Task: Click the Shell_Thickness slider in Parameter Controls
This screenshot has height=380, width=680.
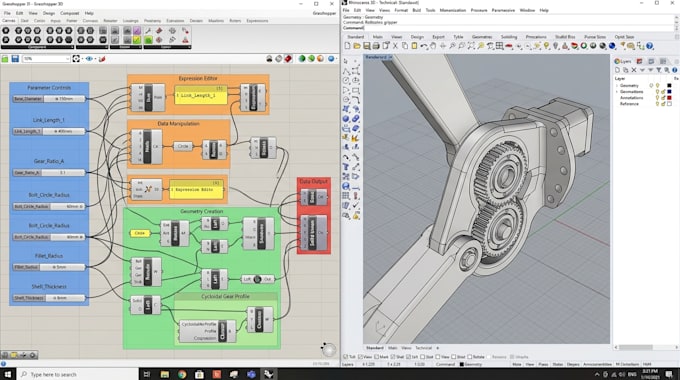Action: [x=49, y=298]
